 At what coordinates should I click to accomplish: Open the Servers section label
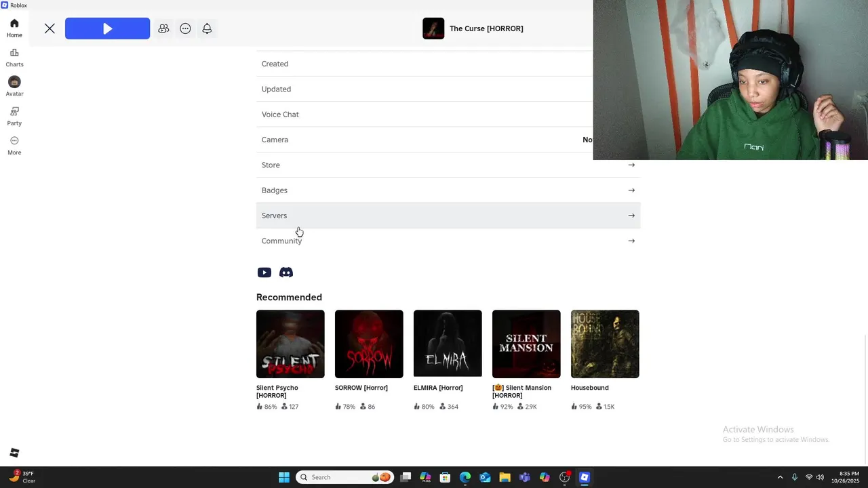(x=274, y=216)
